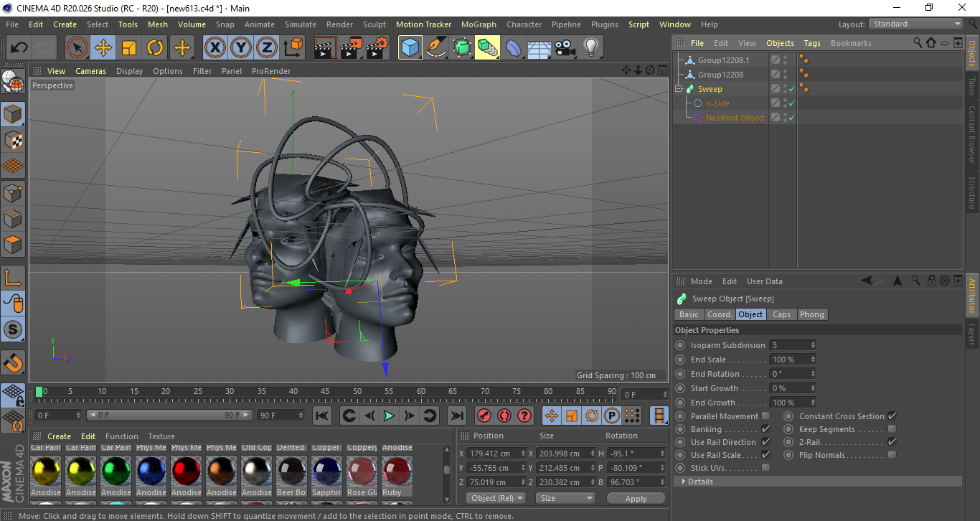Disable the Banking checkbox
This screenshot has width=980, height=521.
[765, 429]
